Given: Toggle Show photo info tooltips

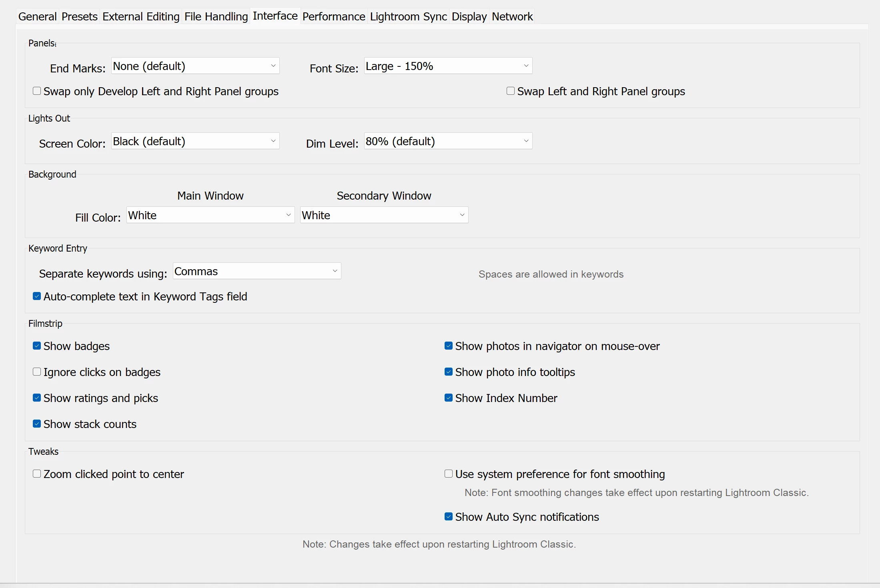Looking at the screenshot, I should (449, 372).
